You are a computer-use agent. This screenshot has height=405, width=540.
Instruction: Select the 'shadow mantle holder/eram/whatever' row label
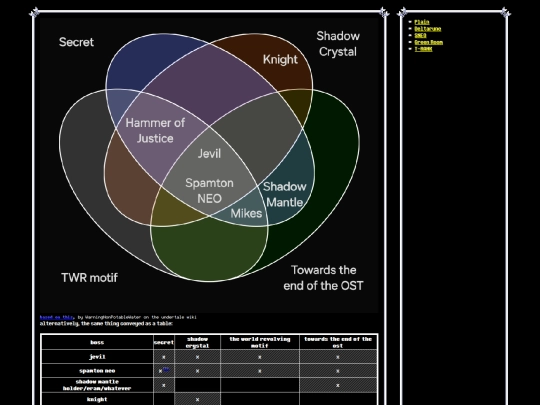97,385
